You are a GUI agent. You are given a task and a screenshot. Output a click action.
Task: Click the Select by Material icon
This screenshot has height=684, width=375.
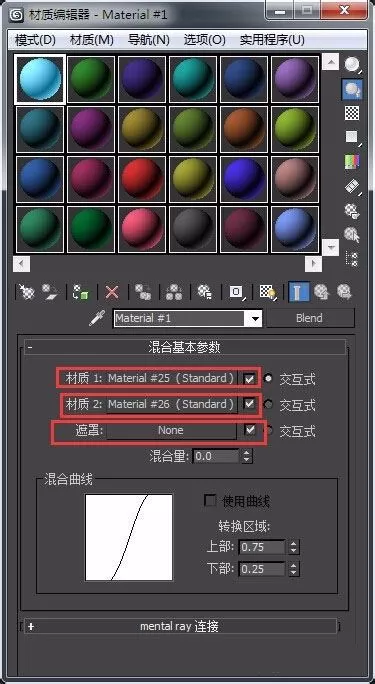(352, 235)
